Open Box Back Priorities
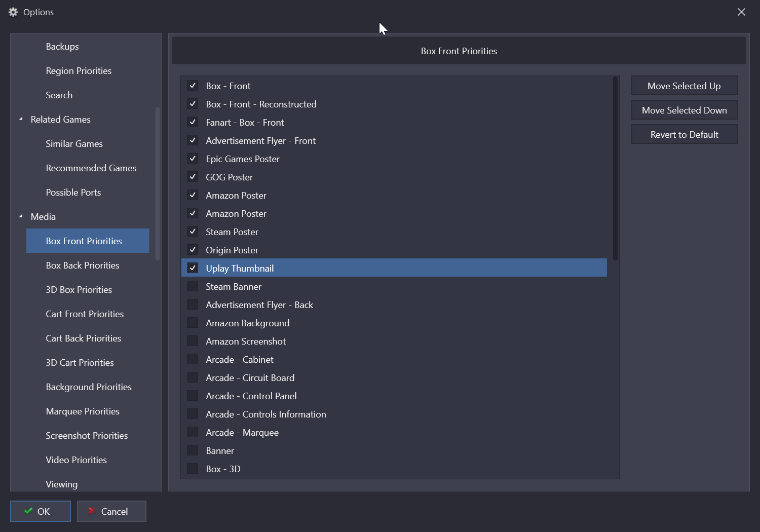 [83, 265]
